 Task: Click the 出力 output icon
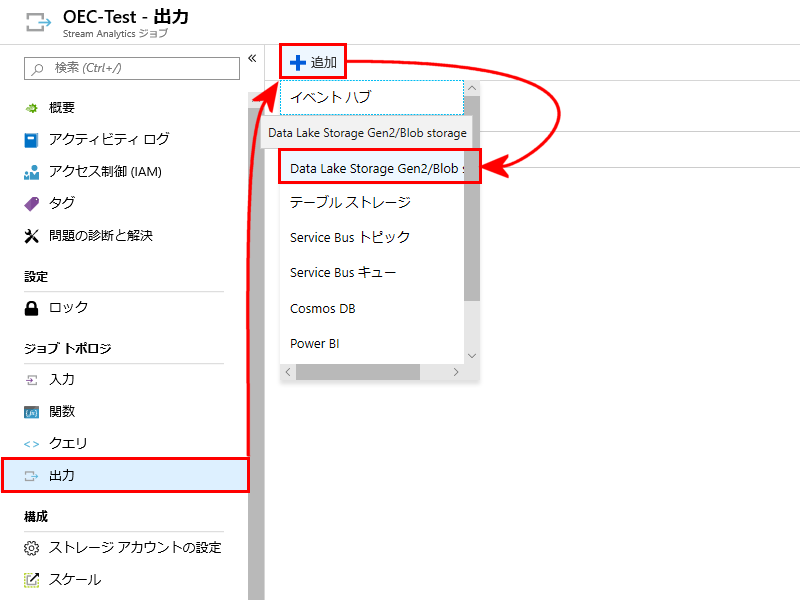[32, 476]
